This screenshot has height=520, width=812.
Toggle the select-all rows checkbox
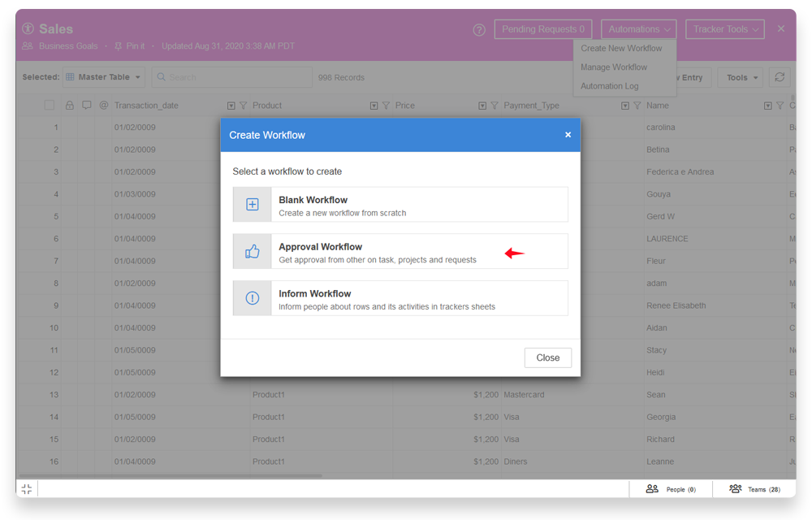coord(50,105)
